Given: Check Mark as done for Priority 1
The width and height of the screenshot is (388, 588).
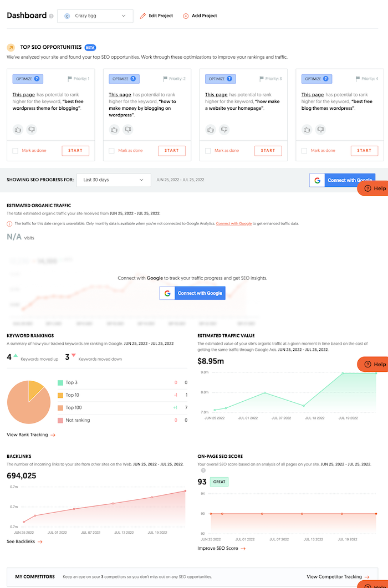Looking at the screenshot, I should (x=16, y=151).
